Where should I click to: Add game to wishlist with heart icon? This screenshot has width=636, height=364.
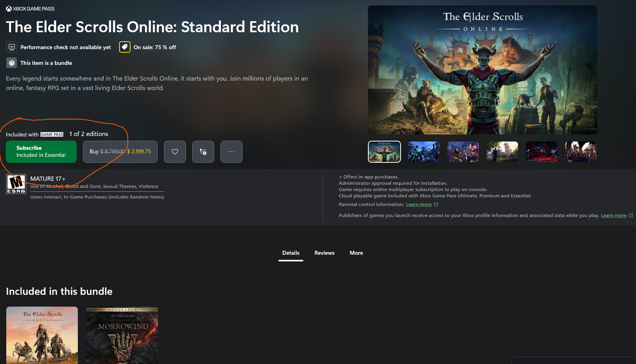click(175, 152)
